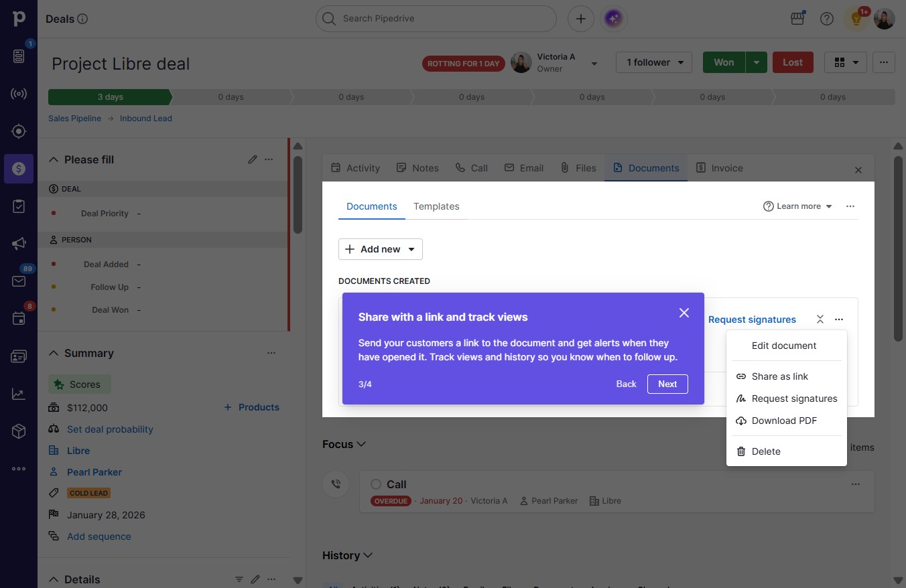This screenshot has height=588, width=906.
Task: Close the tour tooltip with X
Action: click(x=684, y=313)
